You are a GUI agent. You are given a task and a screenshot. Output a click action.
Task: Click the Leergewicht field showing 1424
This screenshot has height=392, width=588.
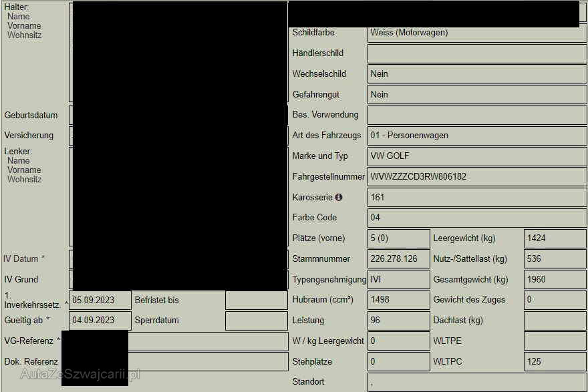click(x=555, y=238)
